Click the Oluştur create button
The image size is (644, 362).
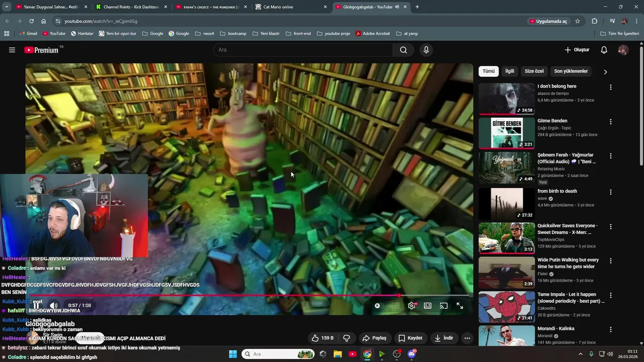point(577,50)
